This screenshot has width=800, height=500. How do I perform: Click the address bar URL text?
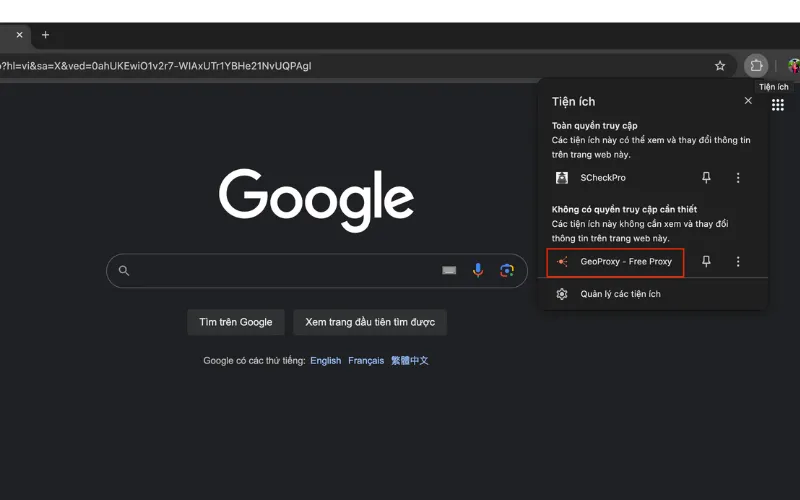tap(156, 66)
